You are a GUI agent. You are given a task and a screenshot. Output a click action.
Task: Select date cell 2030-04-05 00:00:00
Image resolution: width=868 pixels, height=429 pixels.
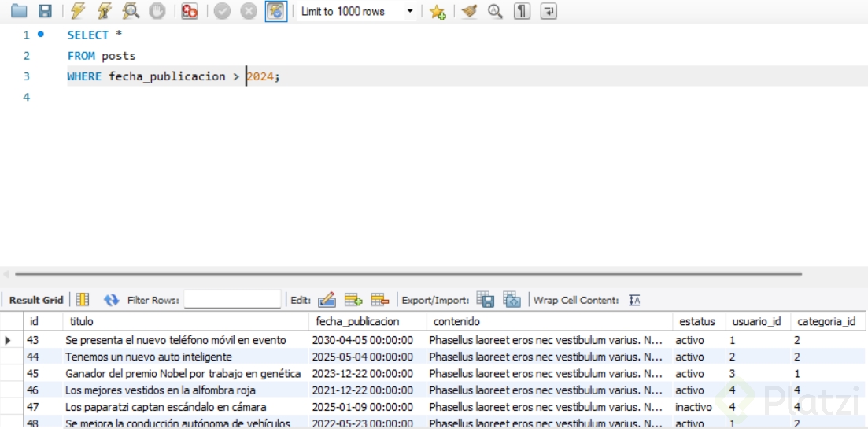coord(368,340)
